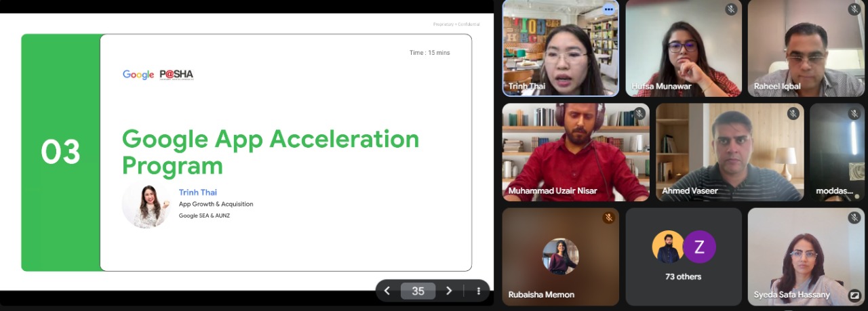
Task: Select Trinh Thai's video tile
Action: point(559,51)
